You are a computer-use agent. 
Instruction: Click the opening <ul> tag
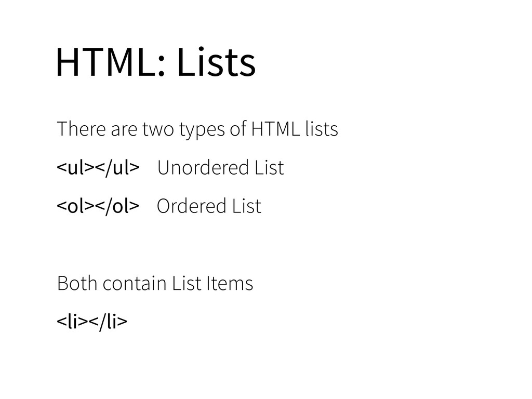pos(74,168)
